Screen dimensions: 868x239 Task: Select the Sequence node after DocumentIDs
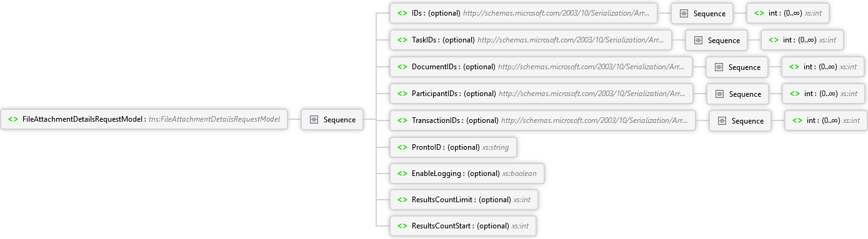(737, 67)
